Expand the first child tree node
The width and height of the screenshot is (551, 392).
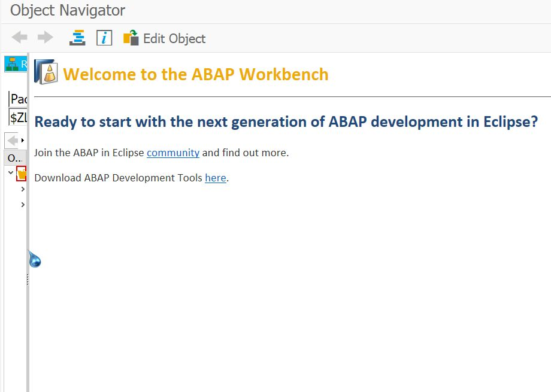pos(23,189)
